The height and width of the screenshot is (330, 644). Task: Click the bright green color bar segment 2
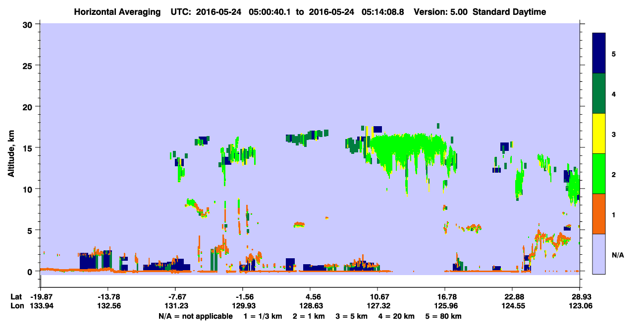pos(599,173)
